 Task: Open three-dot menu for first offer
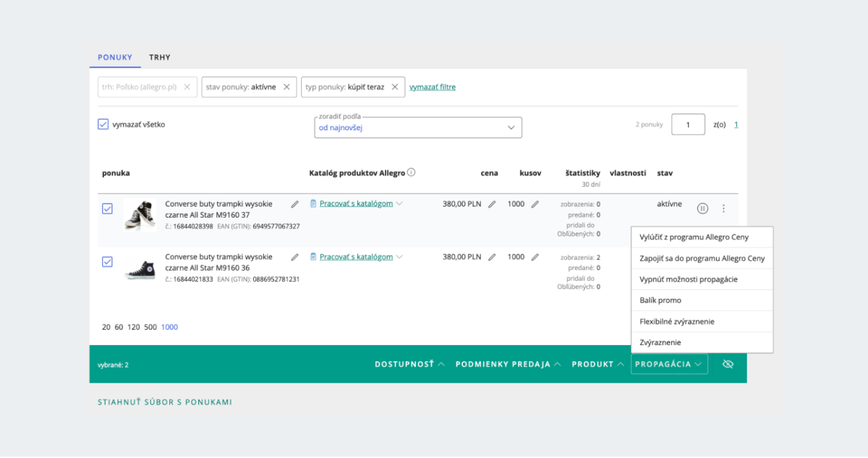pyautogui.click(x=723, y=208)
